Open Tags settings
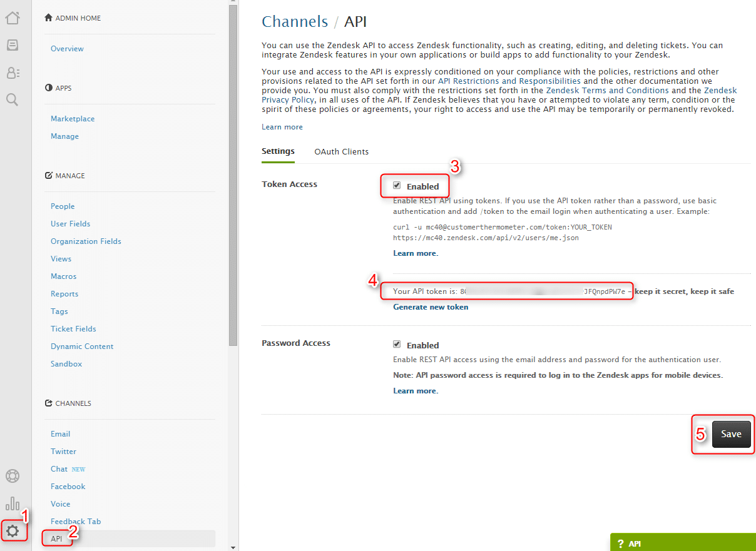Image resolution: width=756 pixels, height=551 pixels. click(x=59, y=311)
